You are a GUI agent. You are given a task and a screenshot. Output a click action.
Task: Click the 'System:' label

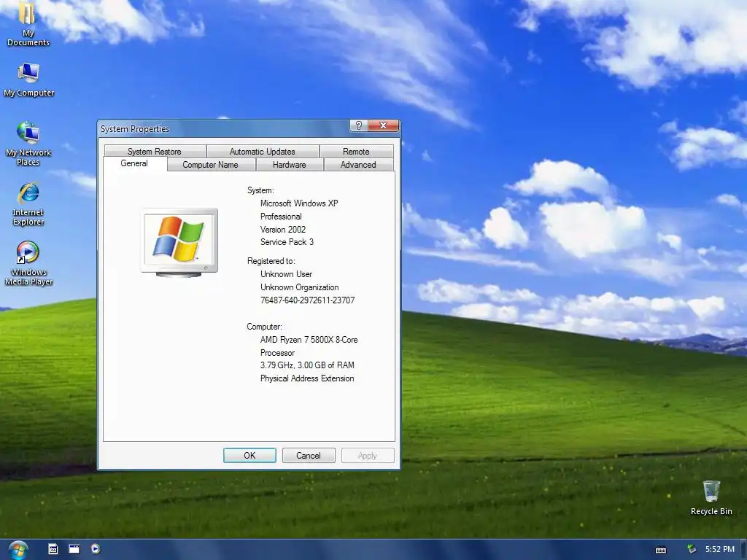(x=260, y=190)
